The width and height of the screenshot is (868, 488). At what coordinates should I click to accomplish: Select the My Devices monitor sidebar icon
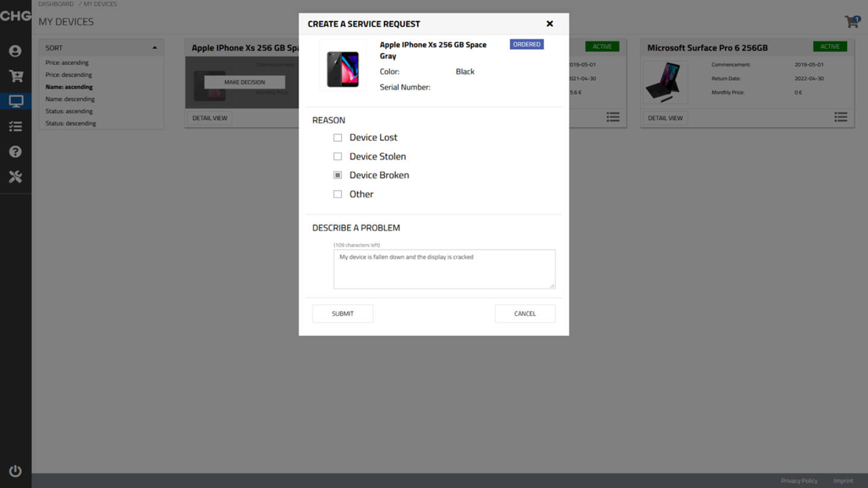pyautogui.click(x=16, y=101)
